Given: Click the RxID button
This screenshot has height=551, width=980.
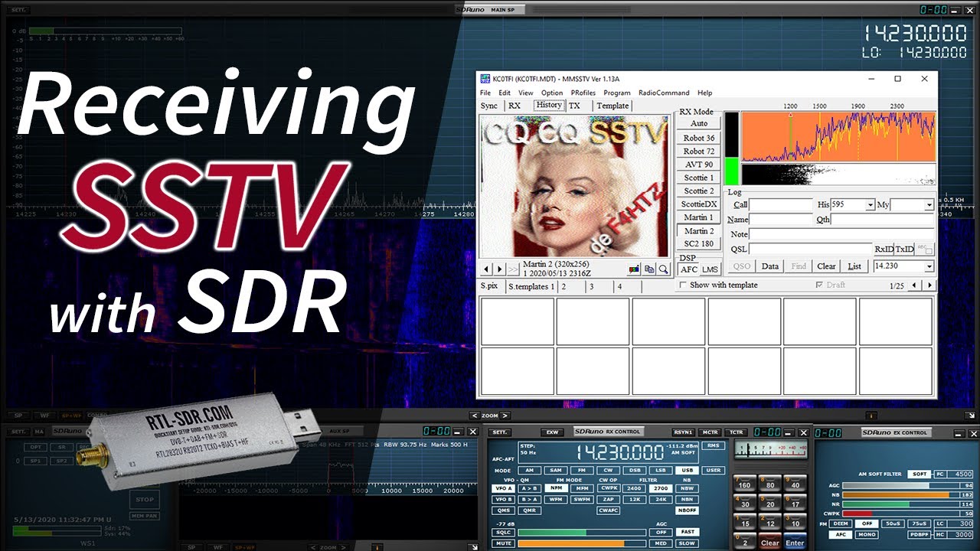Looking at the screenshot, I should pos(884,249).
